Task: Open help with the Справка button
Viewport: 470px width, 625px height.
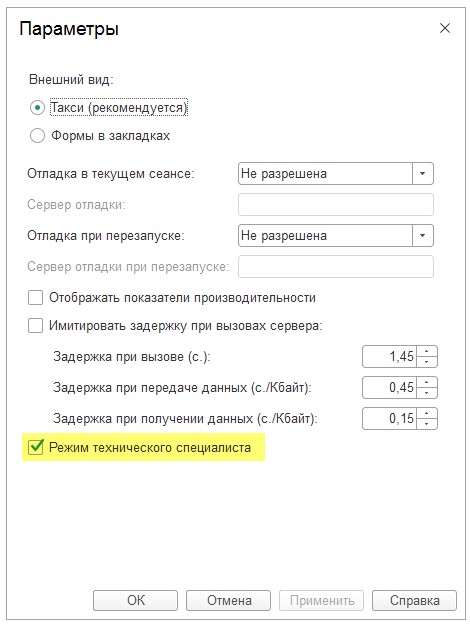Action: (414, 600)
